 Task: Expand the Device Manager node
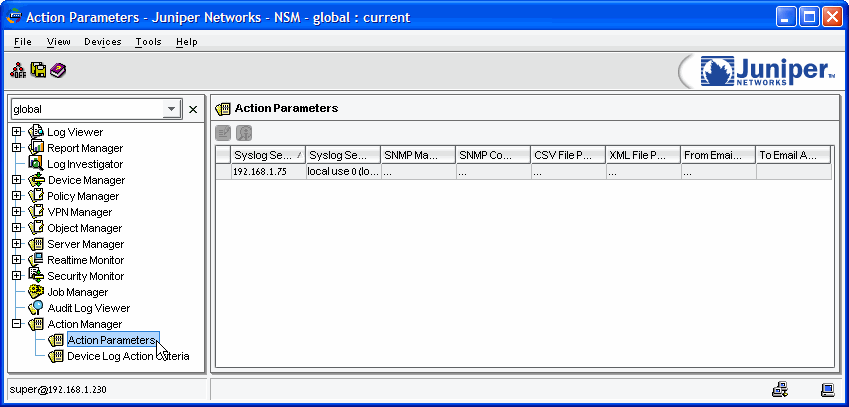pyautogui.click(x=17, y=180)
